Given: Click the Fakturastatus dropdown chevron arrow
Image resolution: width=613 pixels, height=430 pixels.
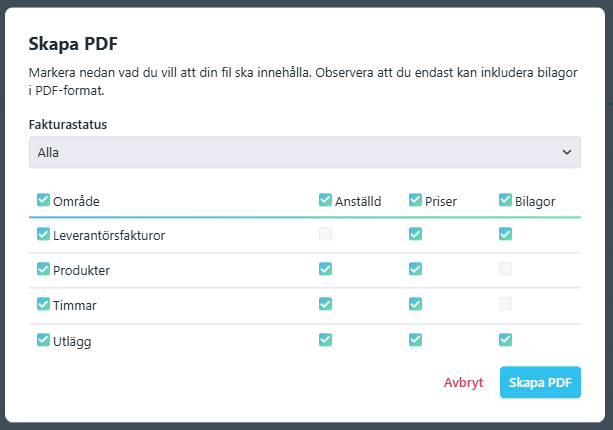Looking at the screenshot, I should pyautogui.click(x=567, y=152).
